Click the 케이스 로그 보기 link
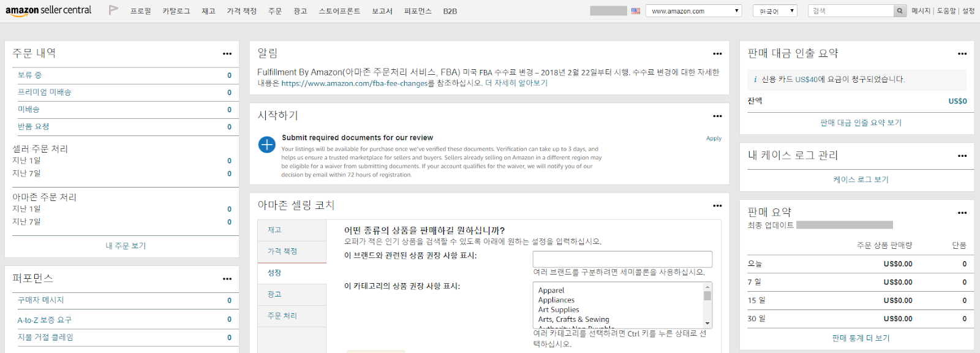The width and height of the screenshot is (980, 353). (x=861, y=180)
